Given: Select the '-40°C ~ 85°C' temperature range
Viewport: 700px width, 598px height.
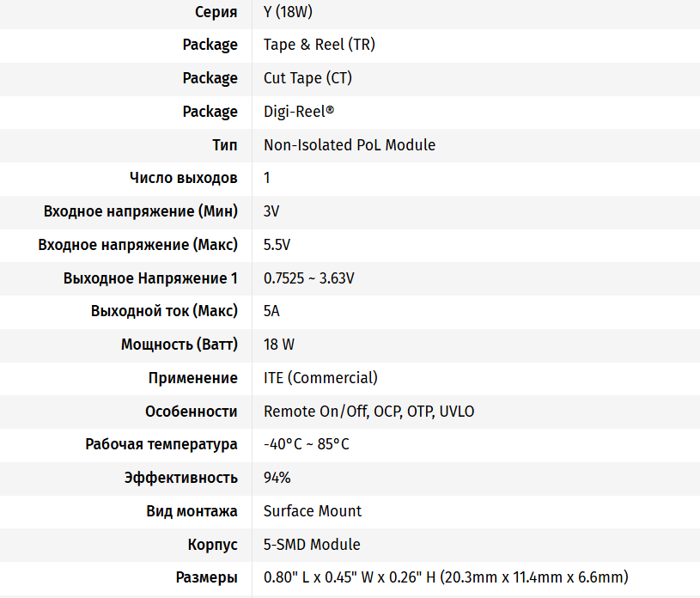Looking at the screenshot, I should coord(307,444).
